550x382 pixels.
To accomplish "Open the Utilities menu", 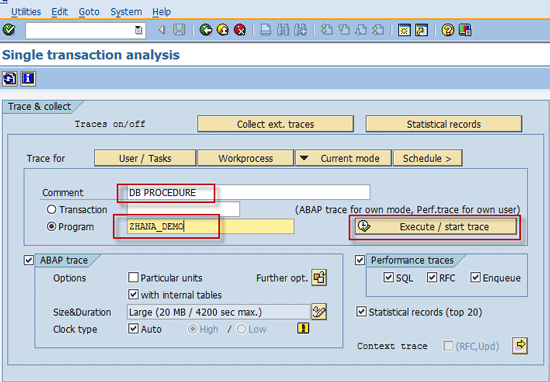I will (x=26, y=12).
